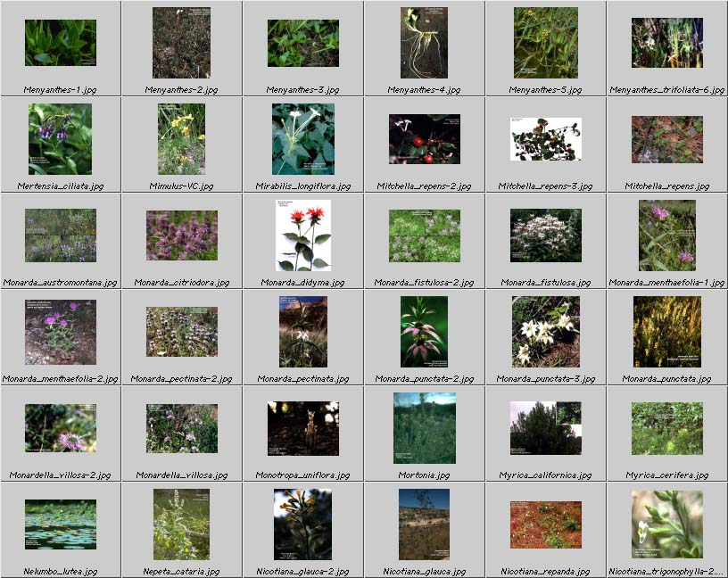Select the Mirabilis_longiflora.jpg thumbnail
Image resolution: width=728 pixels, height=578 pixels.
303,138
